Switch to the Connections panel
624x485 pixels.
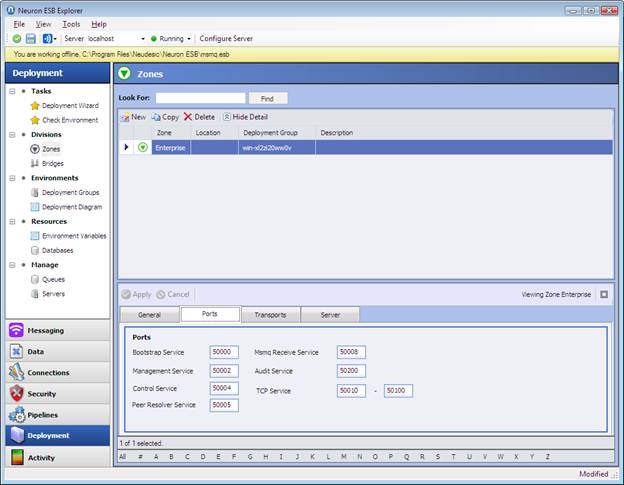click(x=58, y=372)
